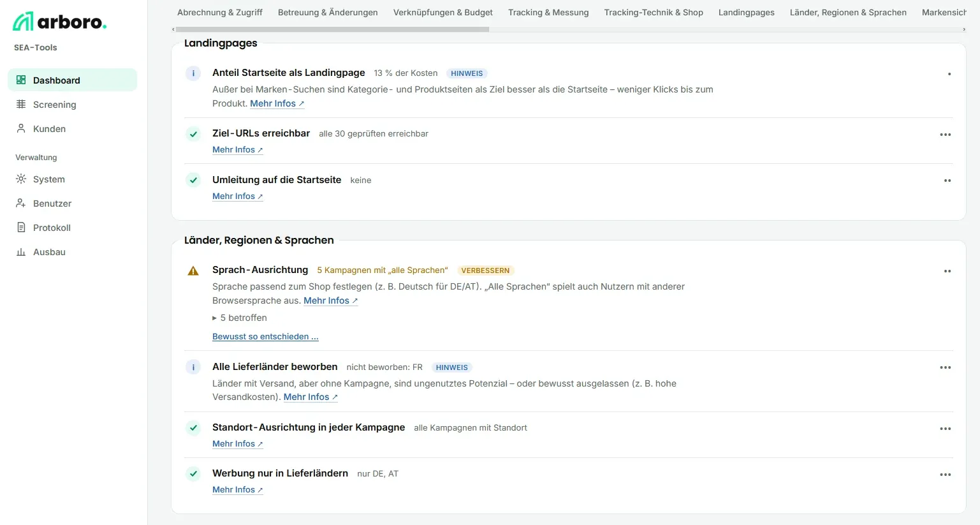Jump to the Landingpages tab

click(x=747, y=12)
